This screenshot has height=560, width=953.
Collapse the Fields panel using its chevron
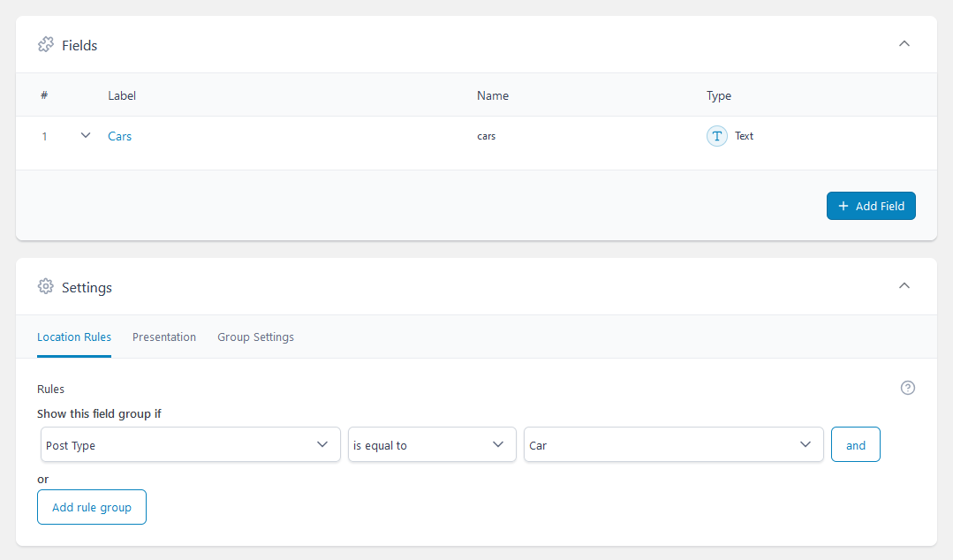click(x=904, y=44)
